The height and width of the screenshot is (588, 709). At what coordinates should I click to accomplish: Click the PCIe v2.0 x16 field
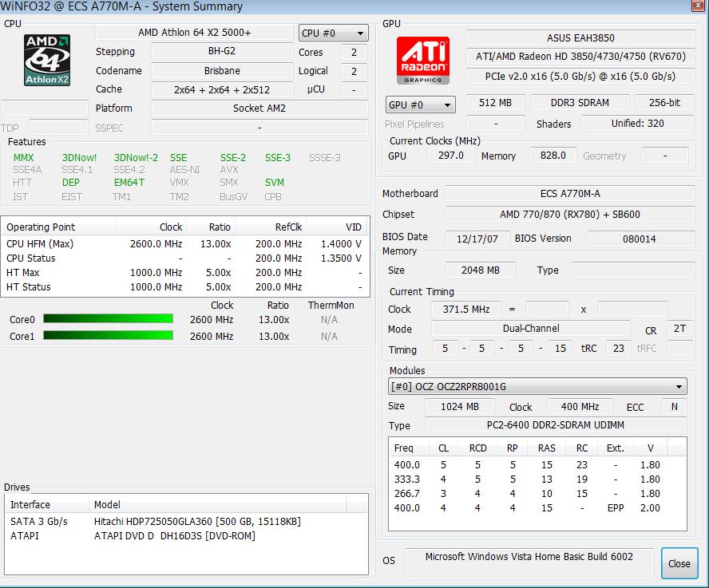pyautogui.click(x=580, y=76)
